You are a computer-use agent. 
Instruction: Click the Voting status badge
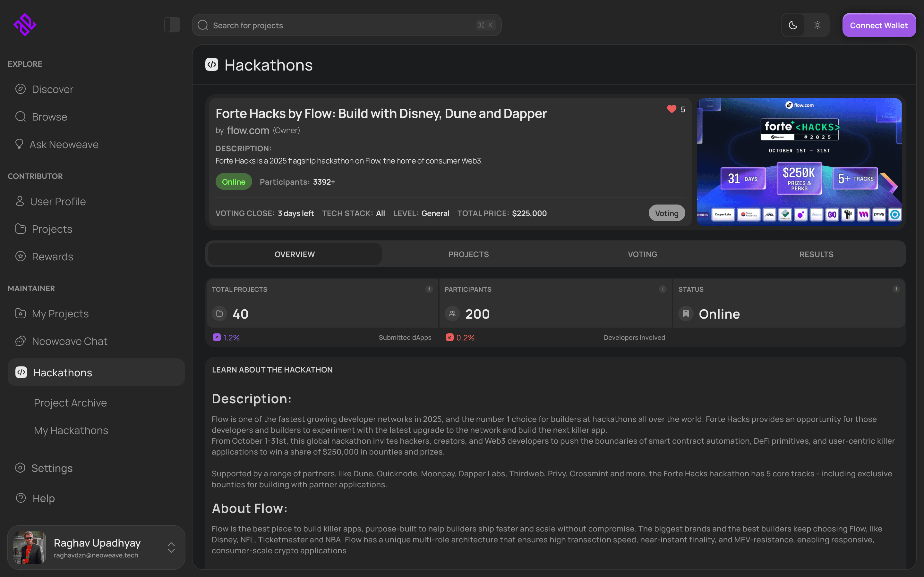(x=666, y=213)
